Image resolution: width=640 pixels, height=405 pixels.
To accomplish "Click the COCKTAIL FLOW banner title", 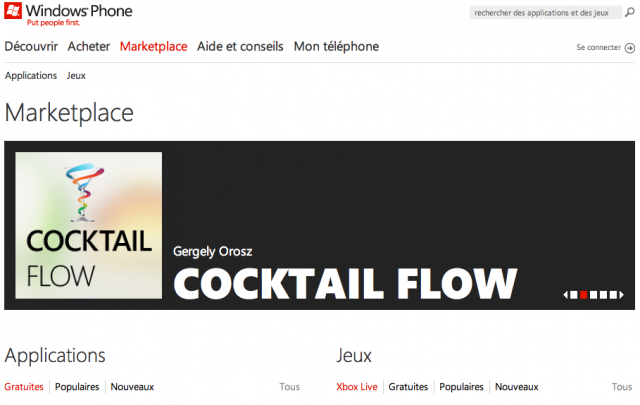I will click(x=345, y=284).
